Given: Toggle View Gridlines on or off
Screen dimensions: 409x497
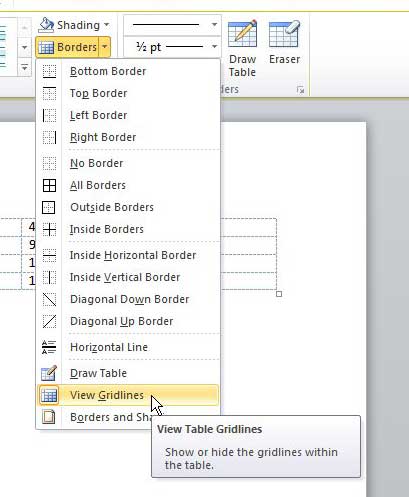Looking at the screenshot, I should [128, 395].
